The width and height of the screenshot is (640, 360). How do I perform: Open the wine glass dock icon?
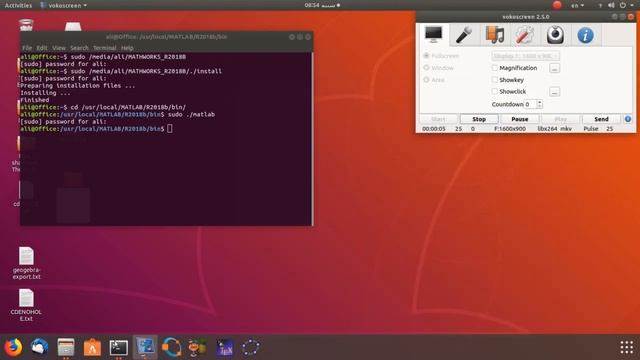(198, 347)
